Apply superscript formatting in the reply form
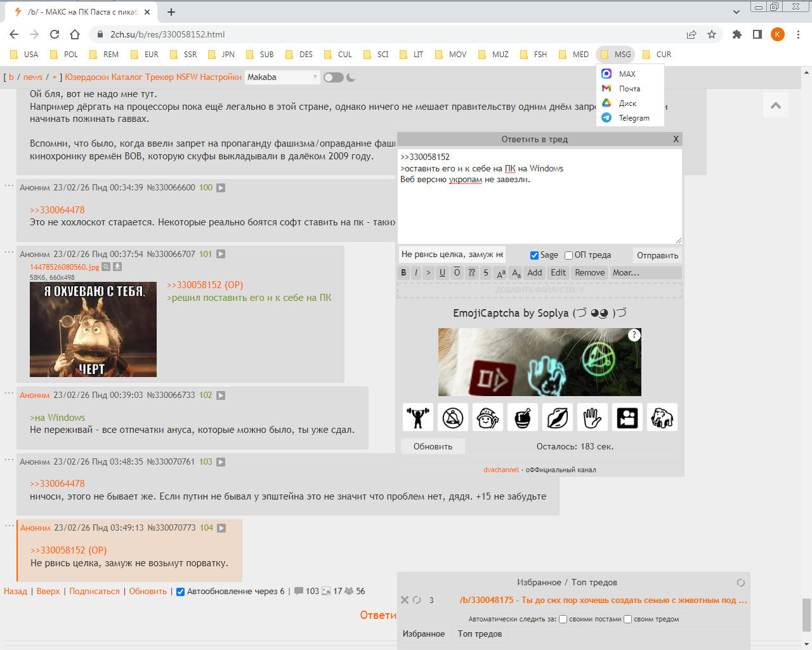The image size is (812, 650). (501, 273)
